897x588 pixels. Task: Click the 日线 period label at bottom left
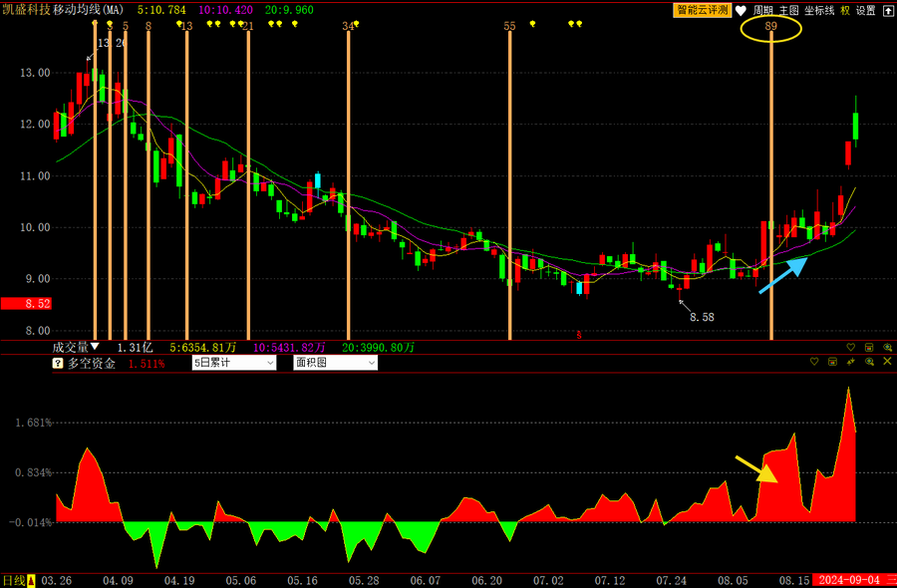point(13,580)
